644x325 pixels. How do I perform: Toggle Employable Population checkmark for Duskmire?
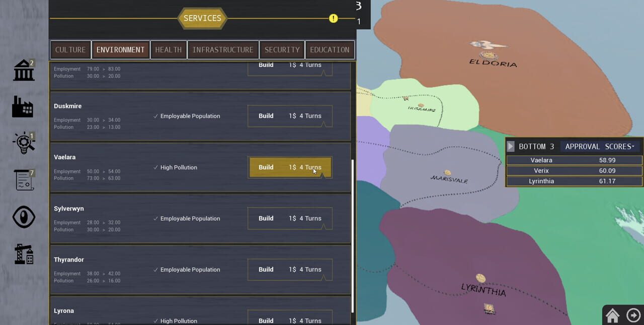pos(155,116)
